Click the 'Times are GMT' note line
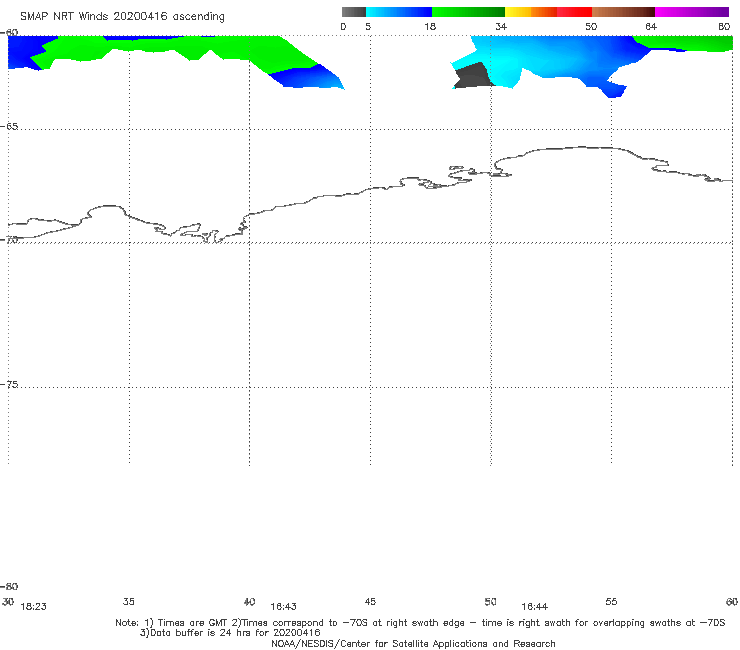This screenshot has width=740, height=650. click(420, 623)
